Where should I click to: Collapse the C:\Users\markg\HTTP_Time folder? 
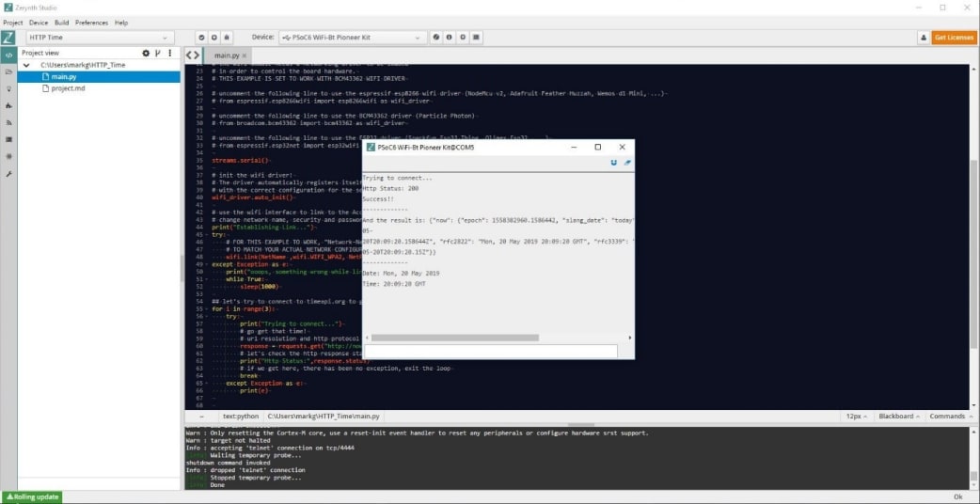(x=26, y=65)
